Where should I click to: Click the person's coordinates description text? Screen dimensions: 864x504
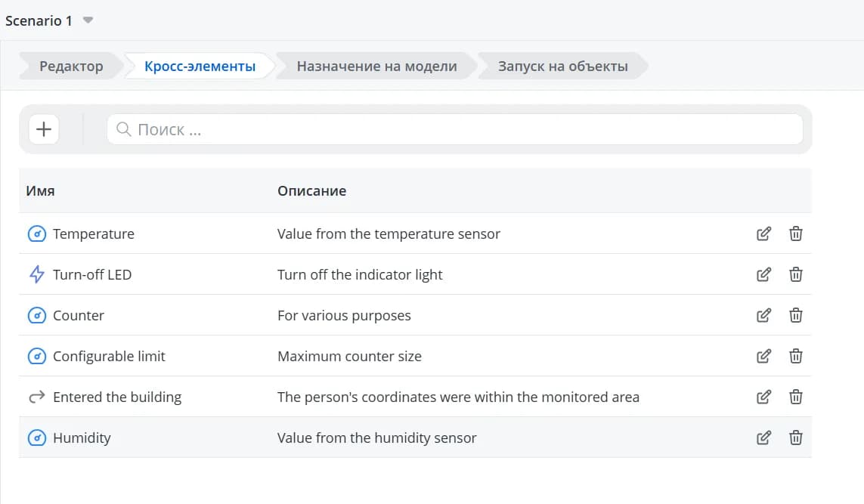(x=458, y=397)
